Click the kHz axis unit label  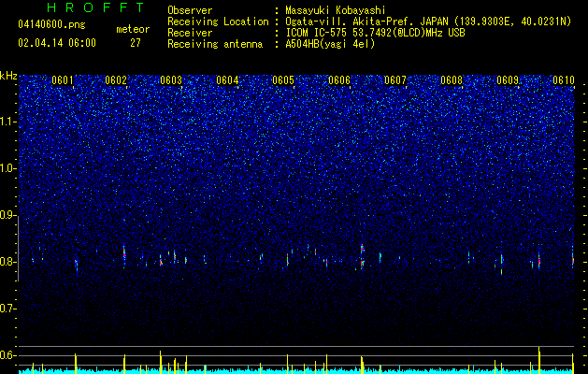coord(8,76)
